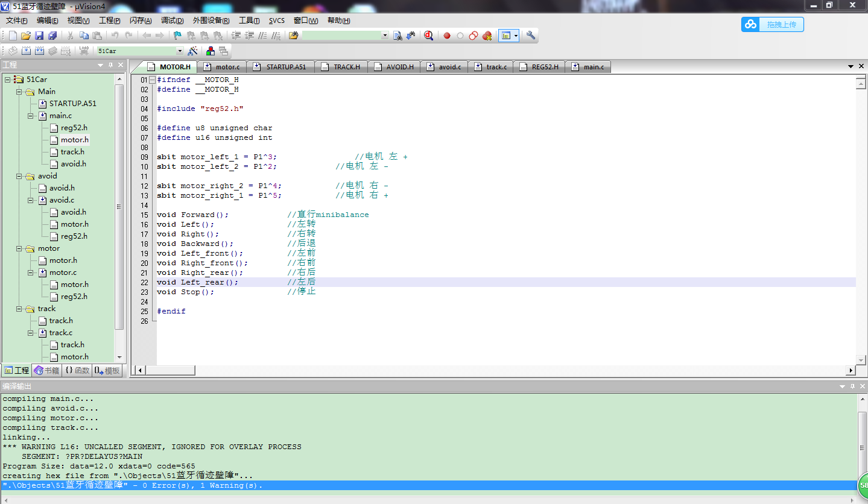Kill all breakpoints icon
The height and width of the screenshot is (504, 868).
(x=487, y=36)
